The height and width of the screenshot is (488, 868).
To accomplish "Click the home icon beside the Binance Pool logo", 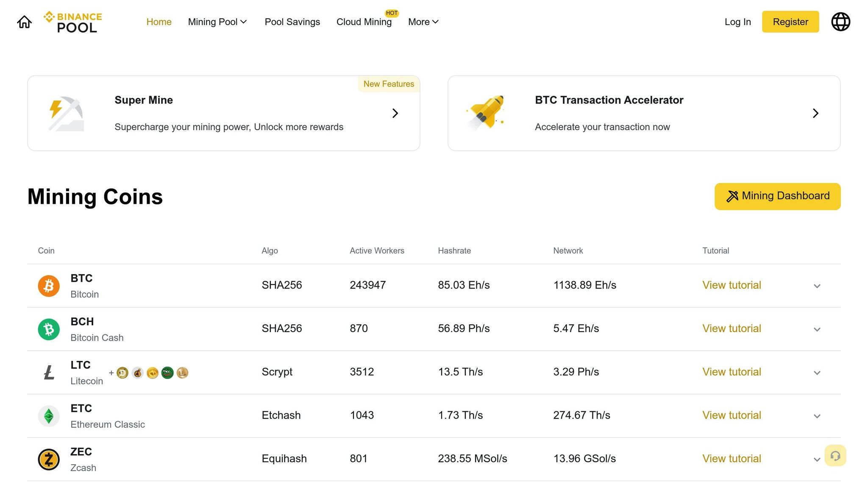I will (24, 22).
